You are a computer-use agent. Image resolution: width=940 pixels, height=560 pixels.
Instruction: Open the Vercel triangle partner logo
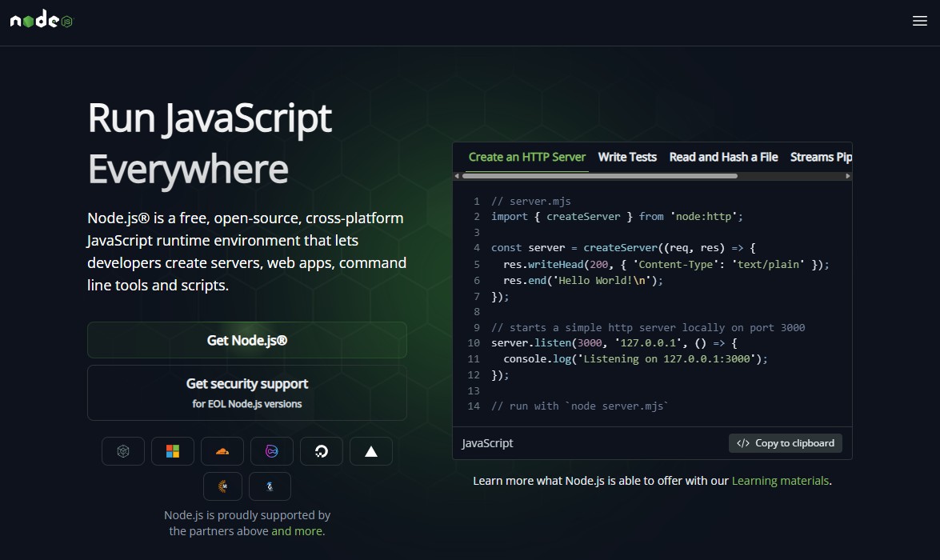point(371,451)
